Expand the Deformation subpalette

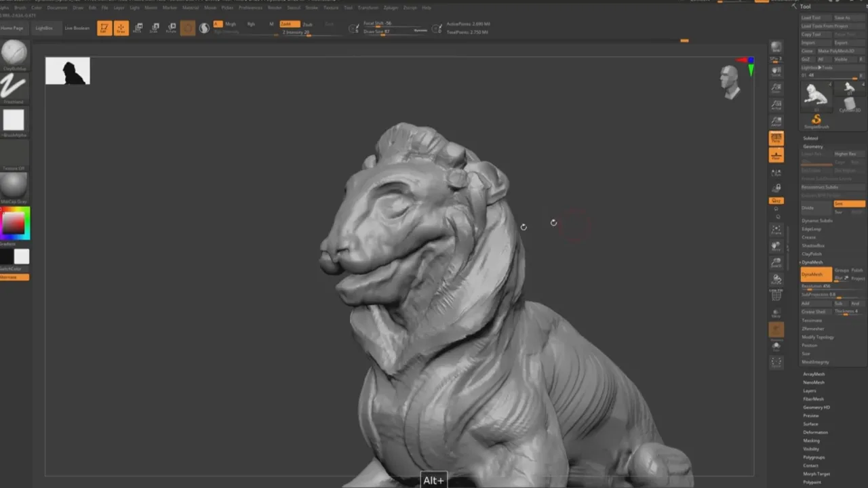[x=815, y=432]
